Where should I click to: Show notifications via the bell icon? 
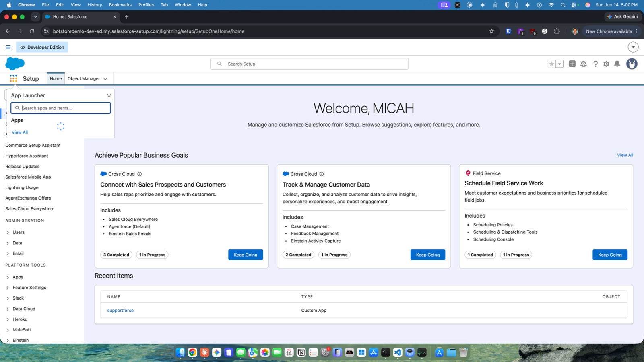click(x=617, y=64)
